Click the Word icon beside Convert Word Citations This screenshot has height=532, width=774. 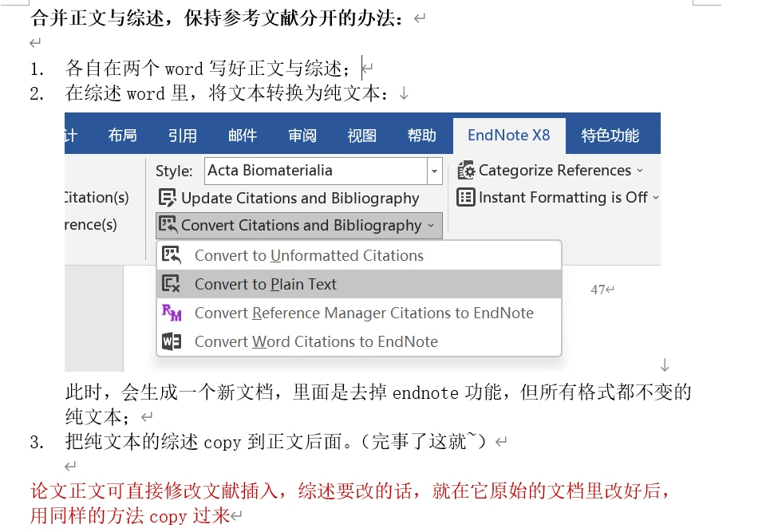(x=172, y=341)
